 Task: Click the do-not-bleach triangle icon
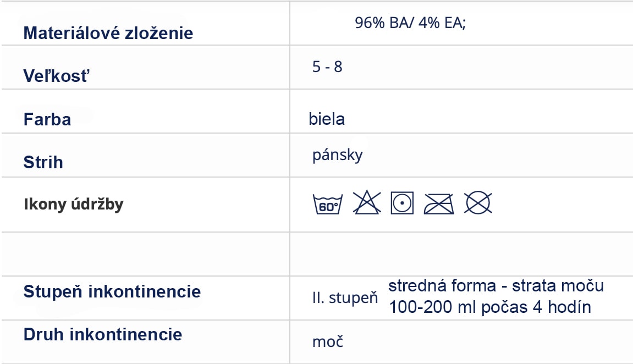367,202
